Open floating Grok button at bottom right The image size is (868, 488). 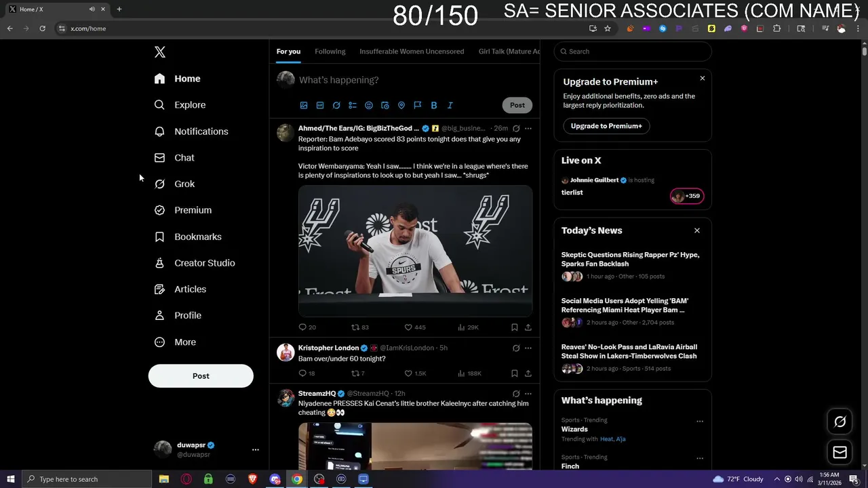840,422
